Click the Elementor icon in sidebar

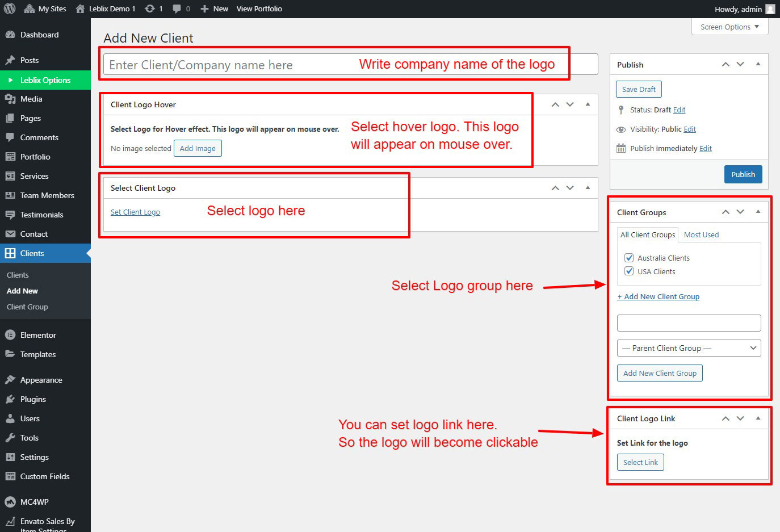tap(10, 335)
